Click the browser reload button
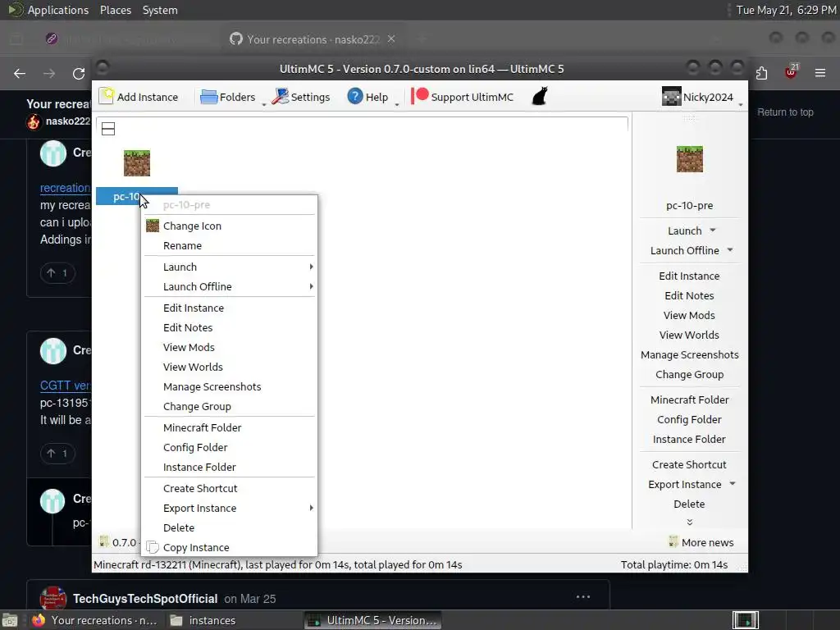840x630 pixels. point(79,74)
